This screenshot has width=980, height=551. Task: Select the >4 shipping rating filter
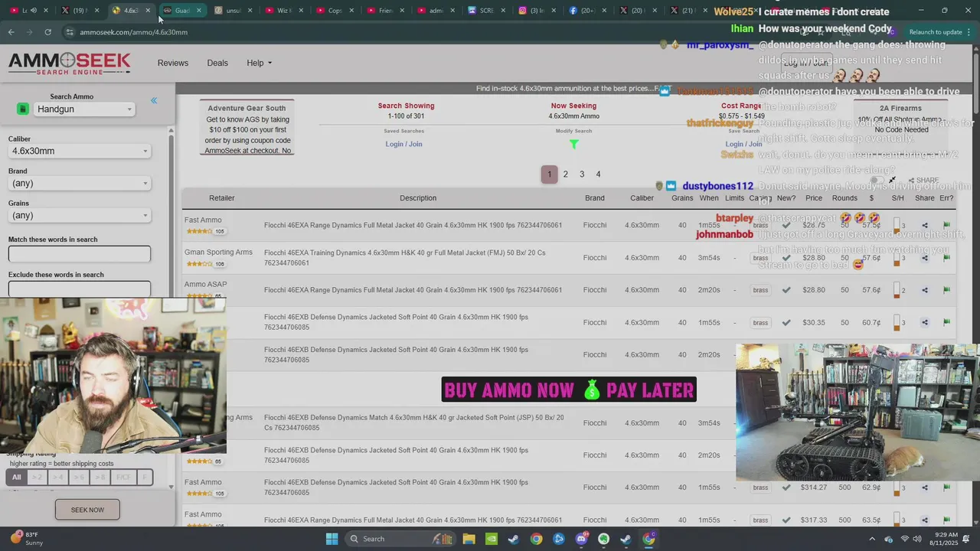(x=57, y=478)
